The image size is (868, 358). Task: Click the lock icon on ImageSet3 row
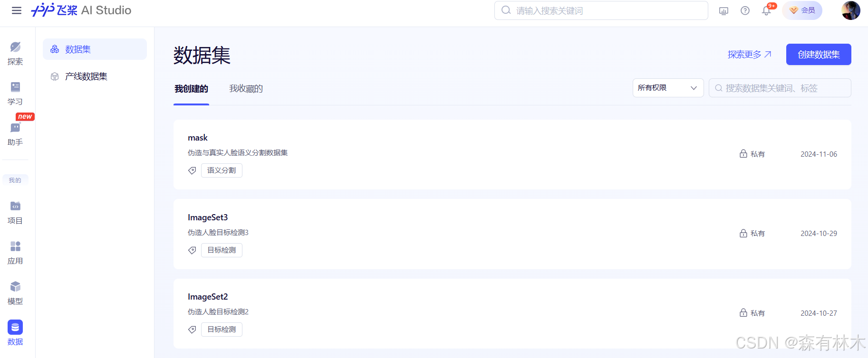(x=743, y=233)
